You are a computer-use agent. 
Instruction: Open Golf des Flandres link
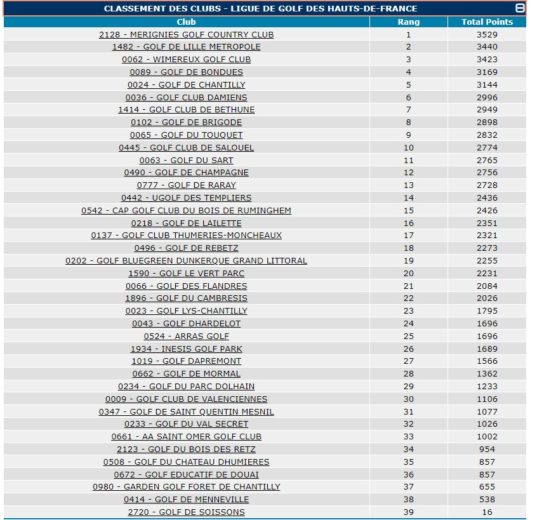click(x=186, y=286)
